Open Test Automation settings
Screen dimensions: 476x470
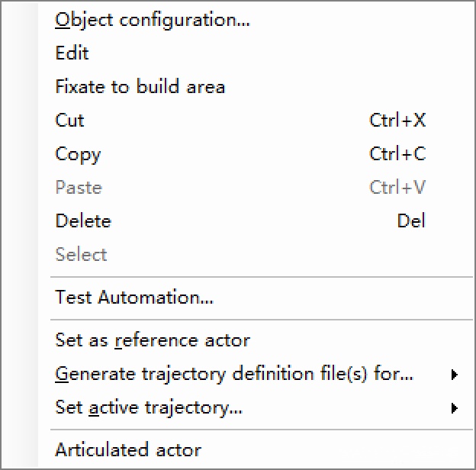point(134,298)
